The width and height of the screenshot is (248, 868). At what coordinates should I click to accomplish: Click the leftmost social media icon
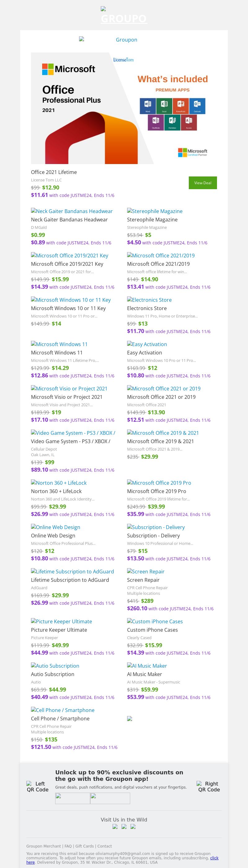[115, 826]
